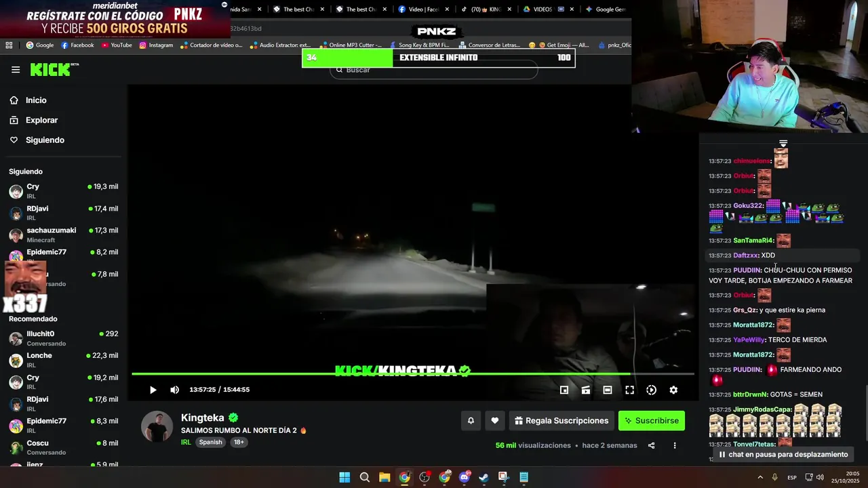Open Coscu recommended channel
This screenshot has height=488, width=868.
point(64,447)
